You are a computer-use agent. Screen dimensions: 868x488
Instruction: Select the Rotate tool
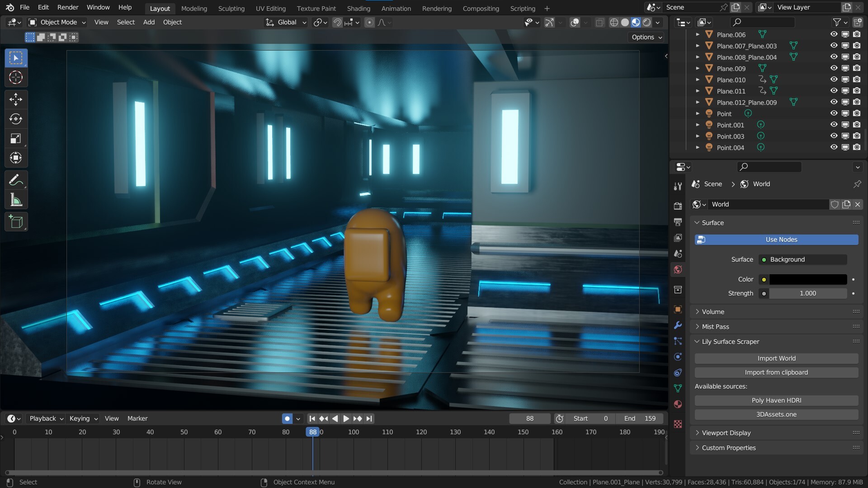click(16, 119)
